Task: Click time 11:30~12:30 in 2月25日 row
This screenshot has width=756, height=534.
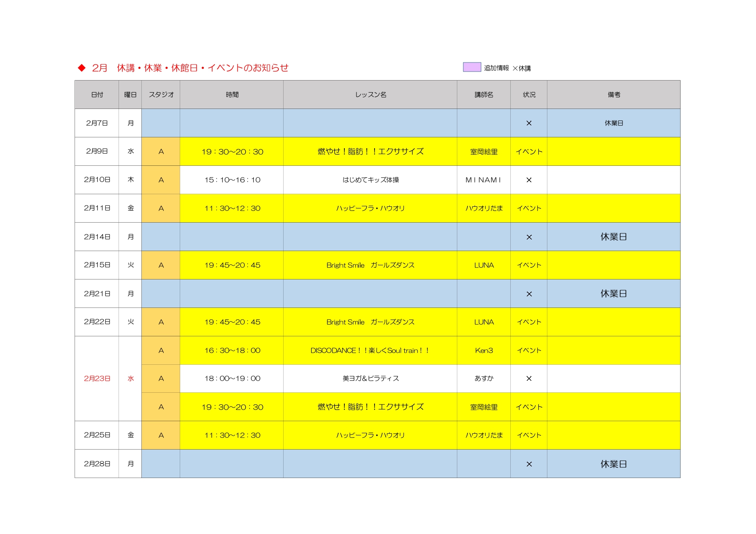Action: pos(232,435)
